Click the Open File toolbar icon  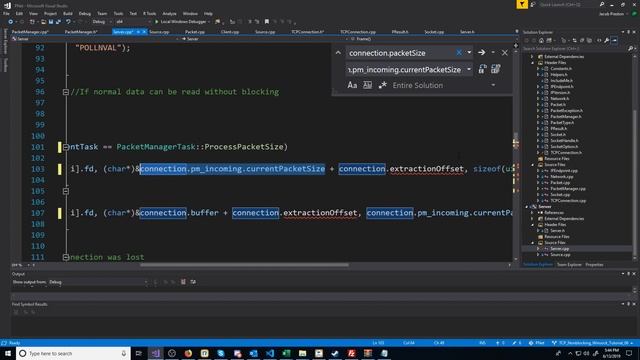pyautogui.click(x=43, y=22)
